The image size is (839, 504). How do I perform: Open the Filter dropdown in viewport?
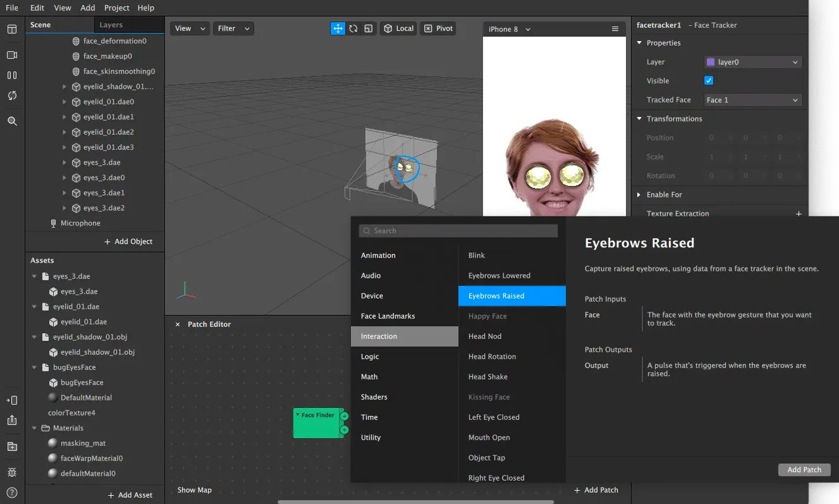click(233, 28)
